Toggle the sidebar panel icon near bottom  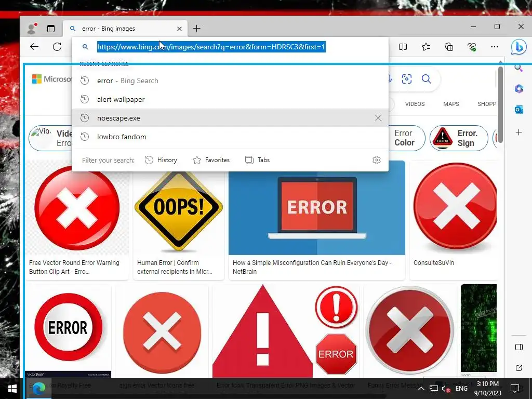point(519,347)
